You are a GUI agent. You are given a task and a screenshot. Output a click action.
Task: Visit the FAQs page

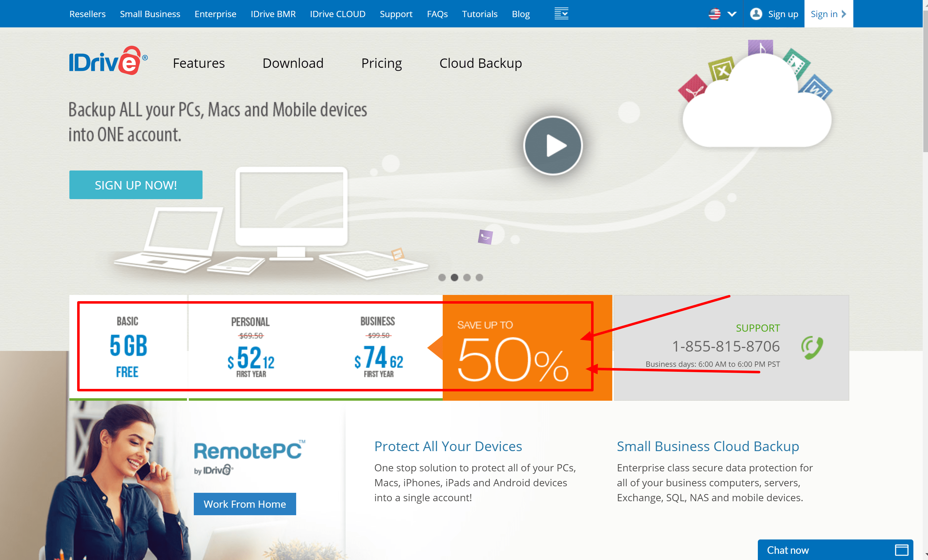(x=437, y=14)
